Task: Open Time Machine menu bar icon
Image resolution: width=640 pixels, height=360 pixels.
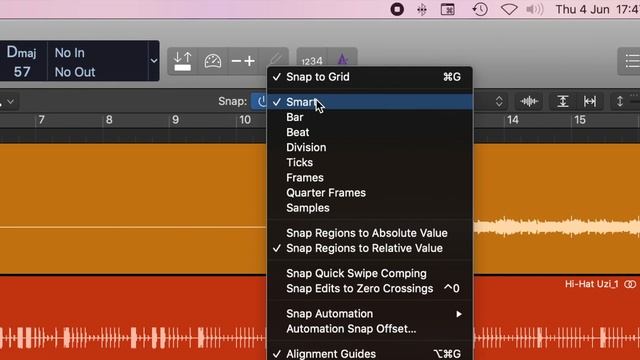Action: 480,9
